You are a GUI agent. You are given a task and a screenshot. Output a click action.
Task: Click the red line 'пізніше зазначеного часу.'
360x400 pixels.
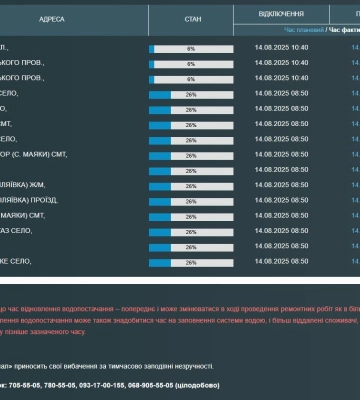43,332
